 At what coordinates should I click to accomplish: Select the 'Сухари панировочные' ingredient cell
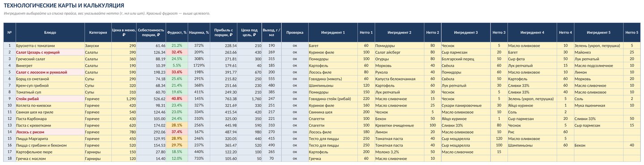[x=466, y=106]
